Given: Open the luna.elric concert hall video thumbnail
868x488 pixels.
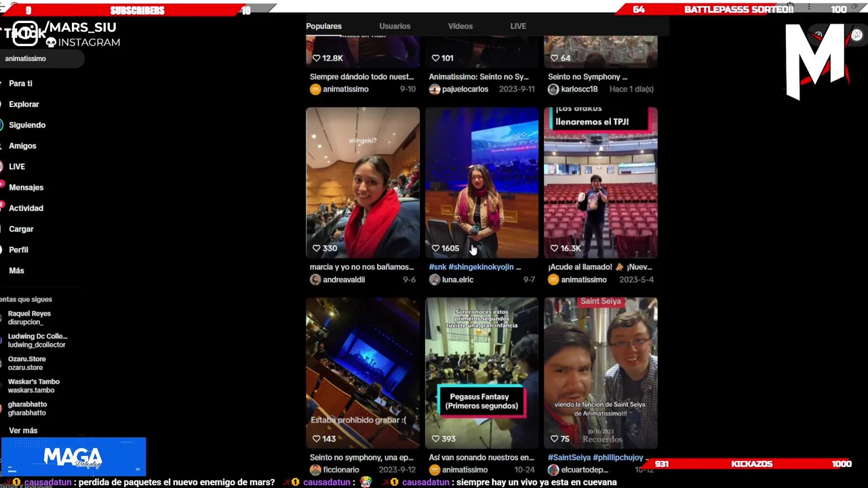Looking at the screenshot, I should 481,182.
